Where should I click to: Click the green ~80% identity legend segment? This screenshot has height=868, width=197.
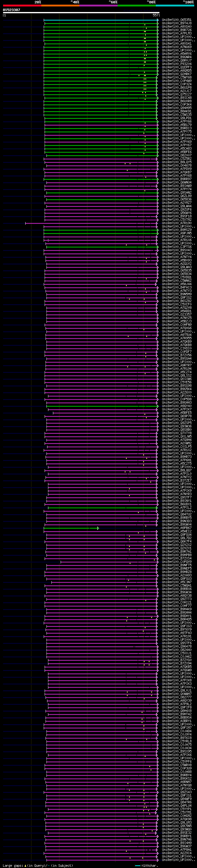point(137,6)
